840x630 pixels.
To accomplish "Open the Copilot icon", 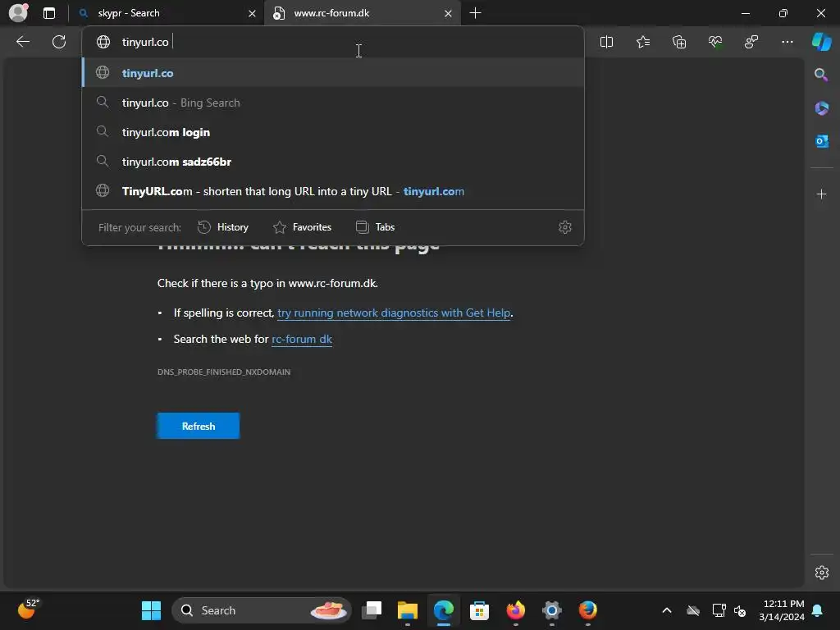I will [x=821, y=42].
